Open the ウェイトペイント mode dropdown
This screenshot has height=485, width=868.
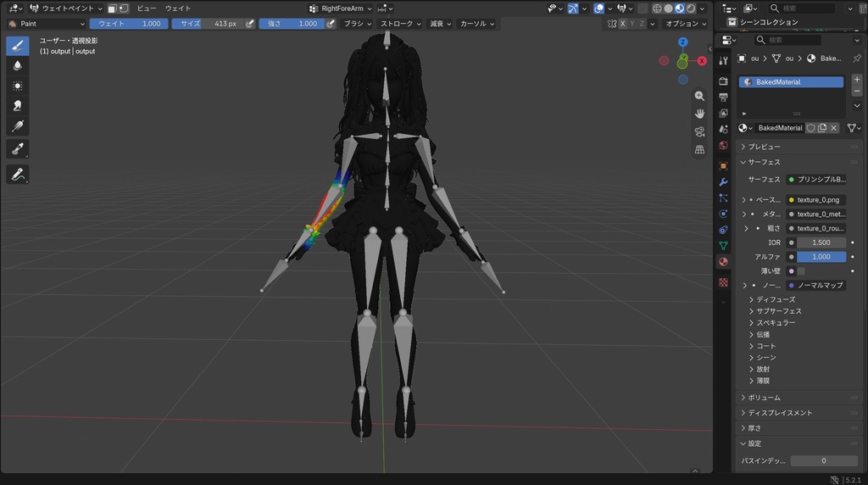[x=66, y=8]
